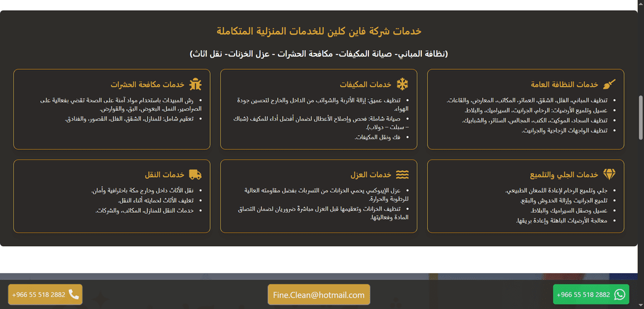Click the line تنظيف عميق: إزالة الأتربة

click(x=322, y=105)
